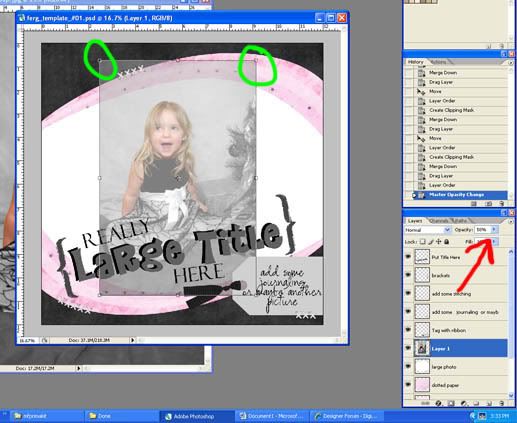
Task: Open the Fill slider arrow
Action: (495, 241)
